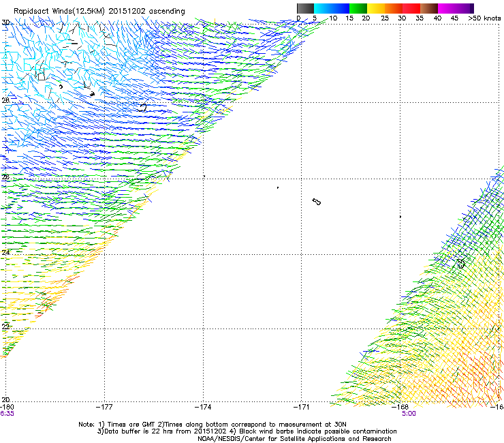Screen dimensions: 504x443
Task: Click the longitude label '-171'
Action: [x=302, y=407]
